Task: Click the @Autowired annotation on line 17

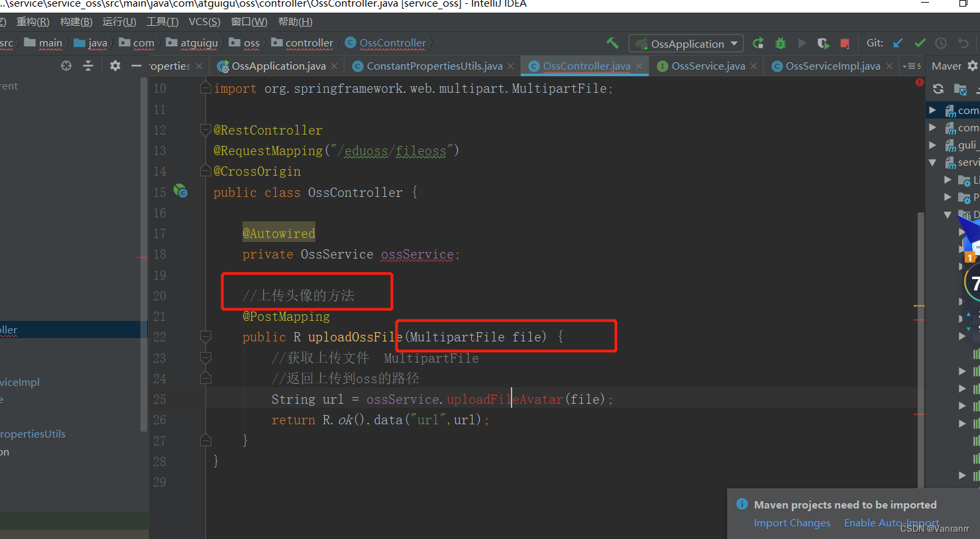Action: coord(279,233)
